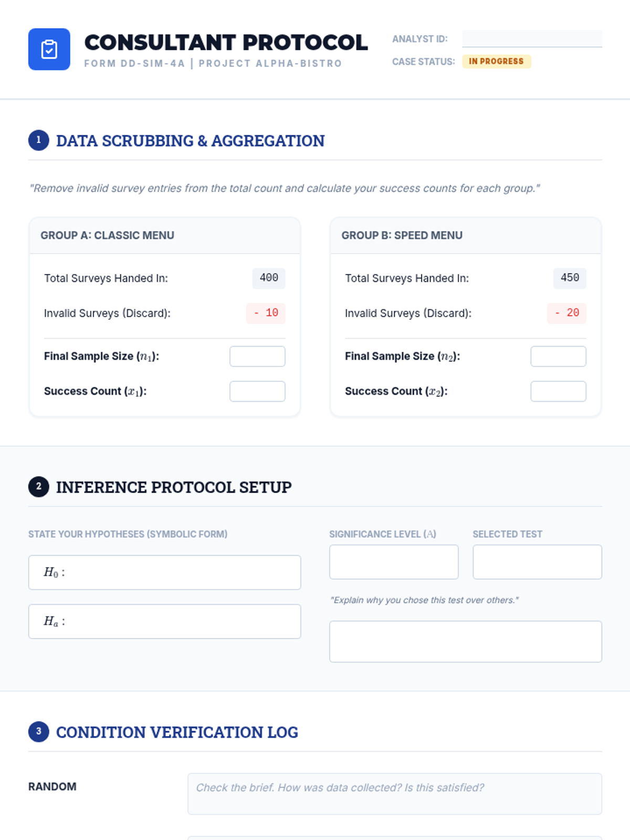Click the Group B: Speed Menu header
The height and width of the screenshot is (840, 630).
tap(402, 235)
